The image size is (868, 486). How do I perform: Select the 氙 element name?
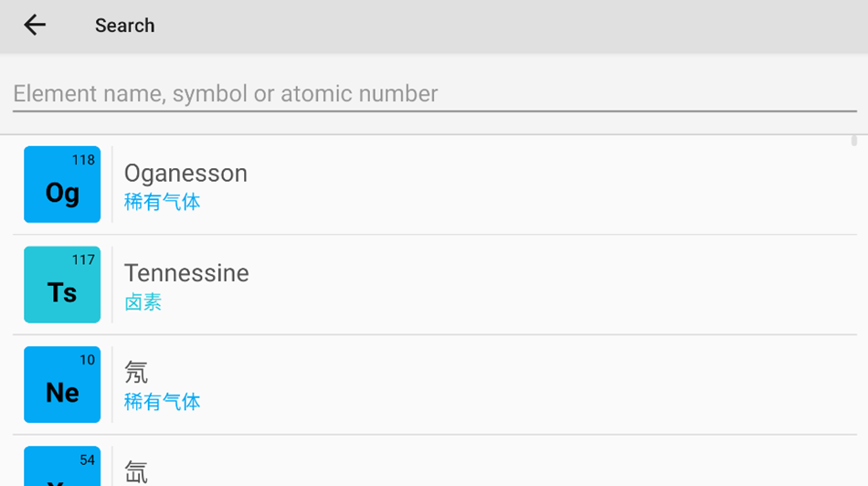[136, 471]
